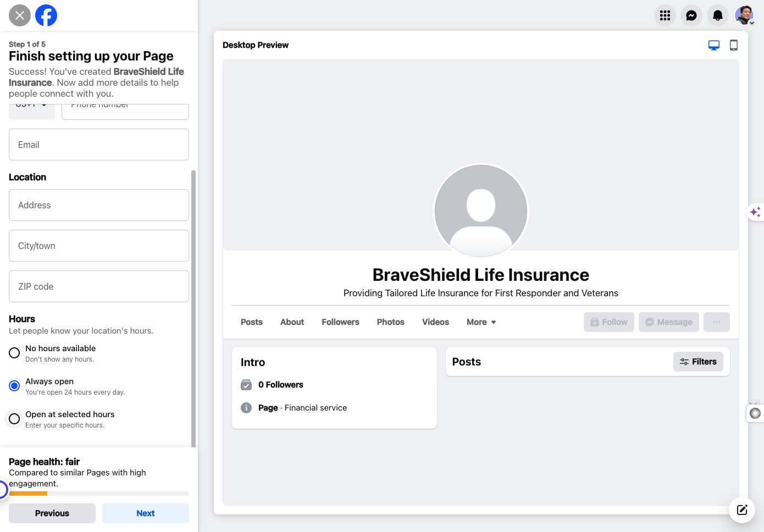Screen dimensions: 764x532
Task: Click the default profile picture placeholder
Action: coord(481,211)
